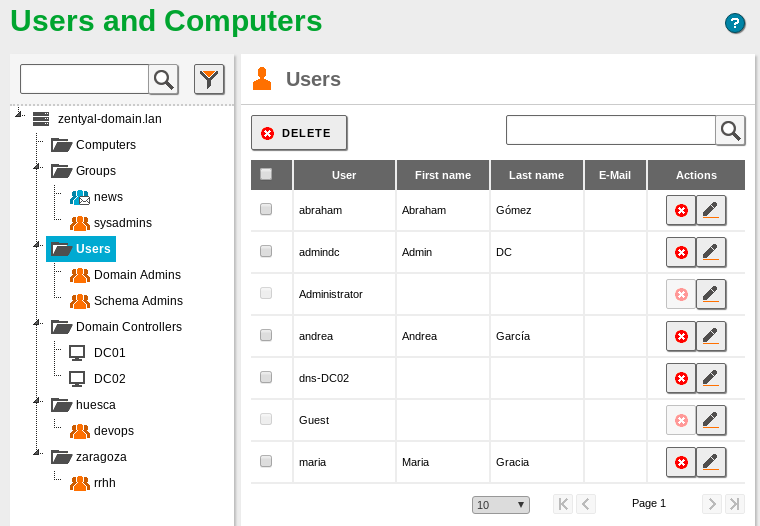Go to previous page button
The image size is (760, 526).
[x=586, y=504]
